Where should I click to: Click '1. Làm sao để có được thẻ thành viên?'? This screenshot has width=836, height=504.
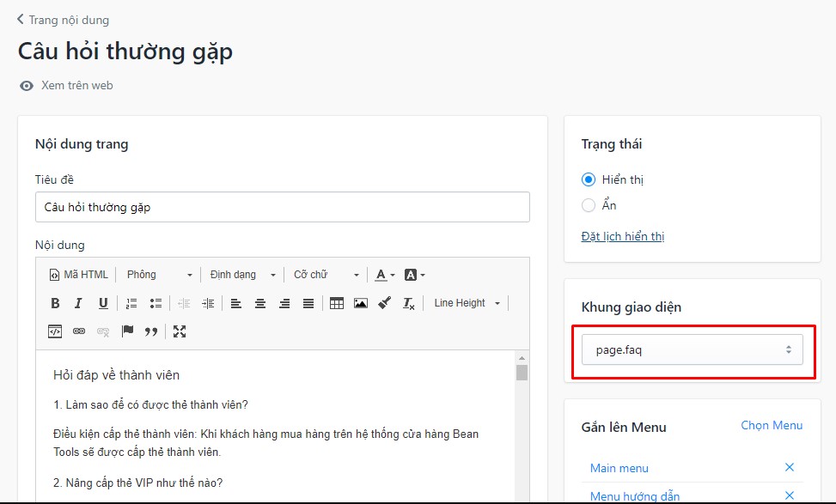coord(151,405)
